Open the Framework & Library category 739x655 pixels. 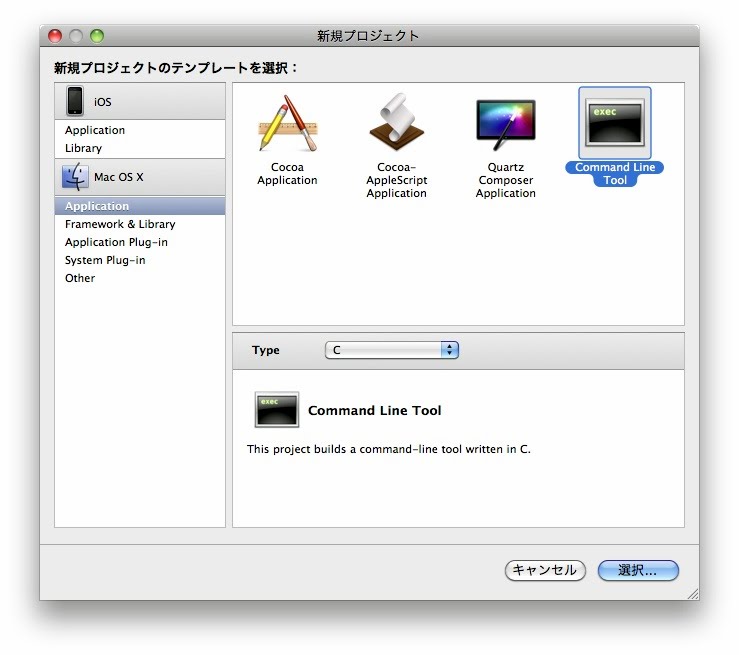(x=120, y=224)
